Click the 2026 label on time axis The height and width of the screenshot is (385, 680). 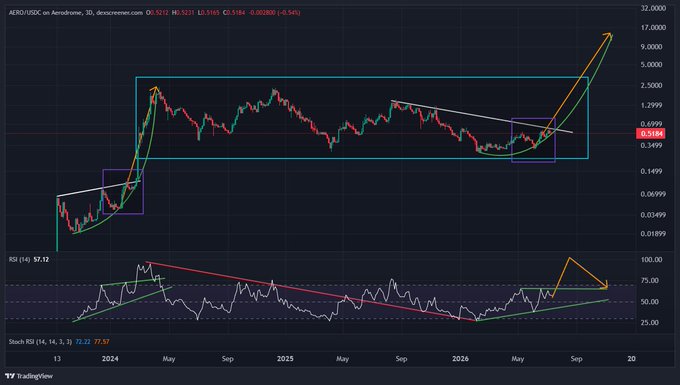click(461, 359)
